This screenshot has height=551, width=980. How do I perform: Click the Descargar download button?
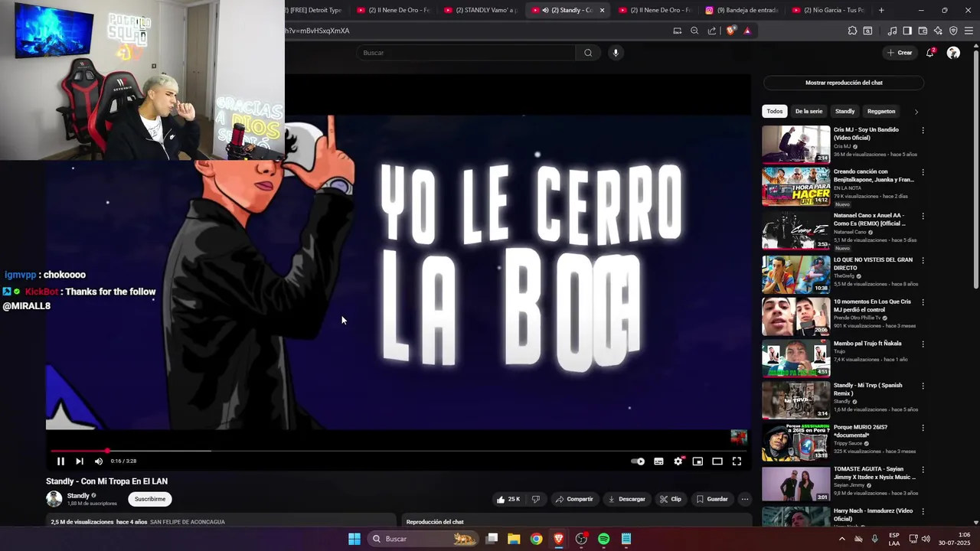[626, 499]
